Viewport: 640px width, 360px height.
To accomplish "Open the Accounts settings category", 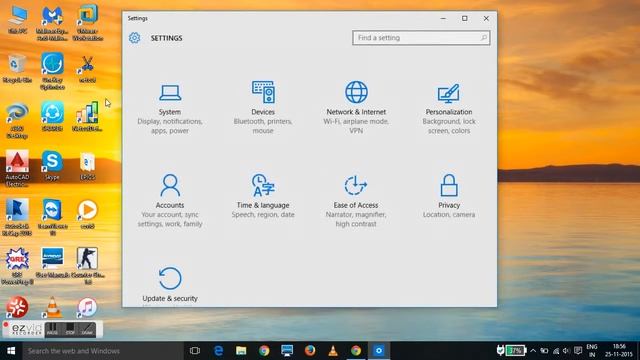I will tap(170, 200).
